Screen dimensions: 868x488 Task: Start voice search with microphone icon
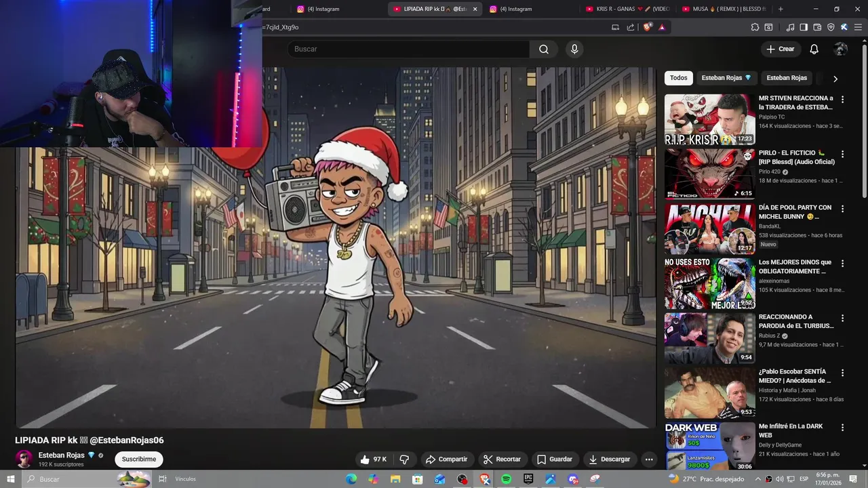(x=574, y=49)
